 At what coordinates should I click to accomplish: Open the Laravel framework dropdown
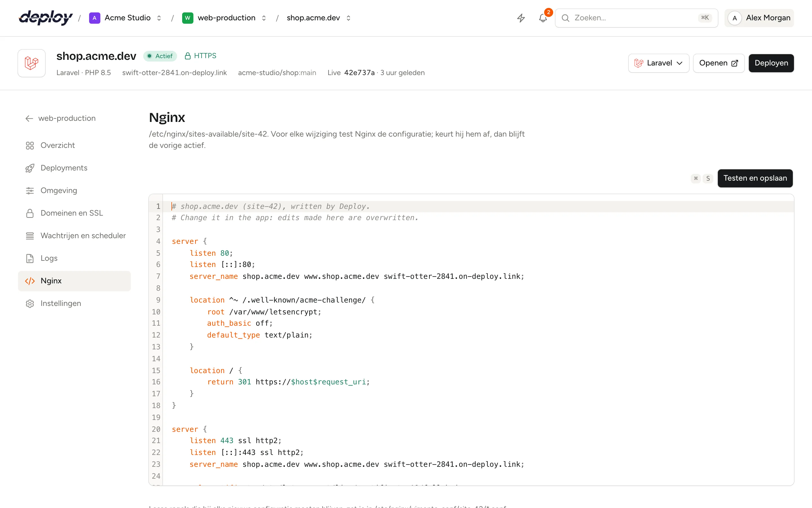tap(659, 63)
